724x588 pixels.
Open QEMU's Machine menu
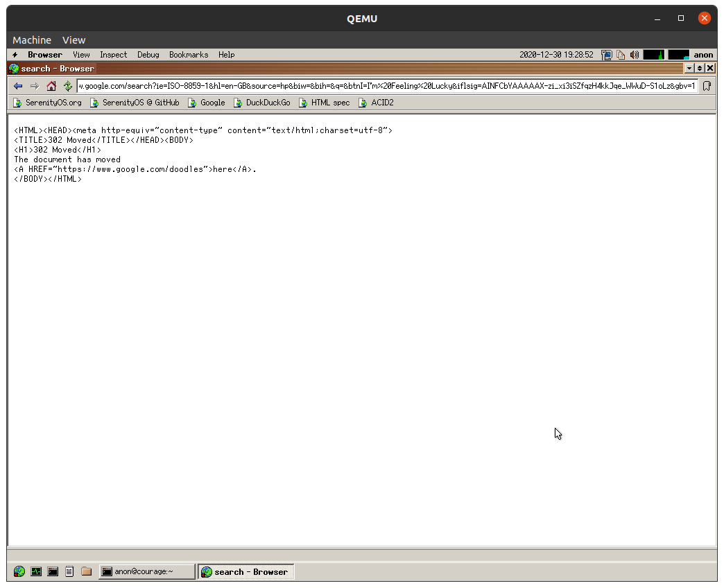click(31, 40)
